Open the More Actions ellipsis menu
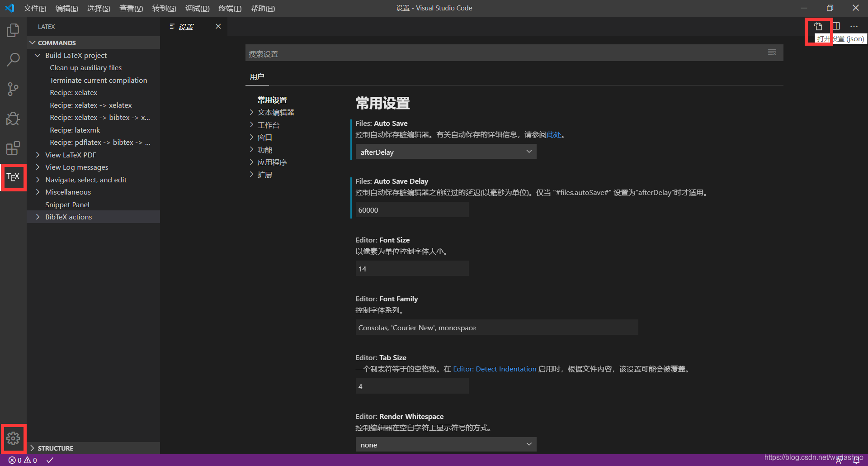868x466 pixels. (854, 26)
